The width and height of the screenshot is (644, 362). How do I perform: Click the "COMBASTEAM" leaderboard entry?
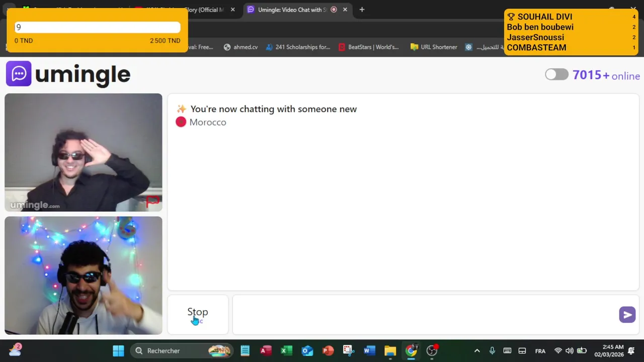[571, 48]
